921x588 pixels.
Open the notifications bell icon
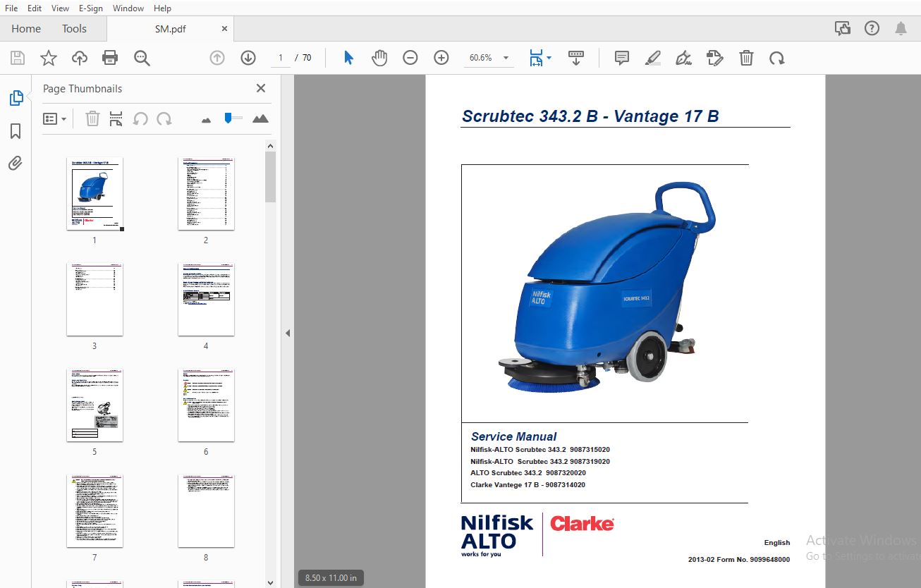pyautogui.click(x=901, y=28)
